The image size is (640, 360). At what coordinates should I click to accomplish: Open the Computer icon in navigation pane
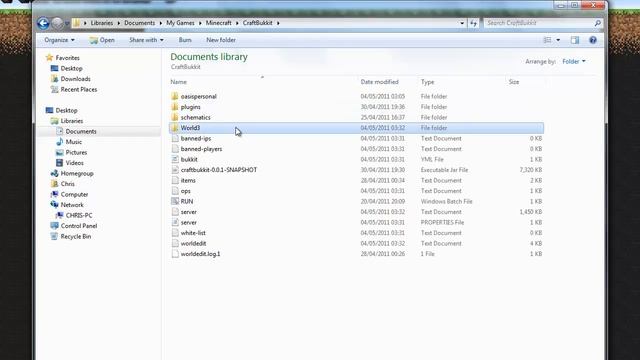[x=54, y=194]
